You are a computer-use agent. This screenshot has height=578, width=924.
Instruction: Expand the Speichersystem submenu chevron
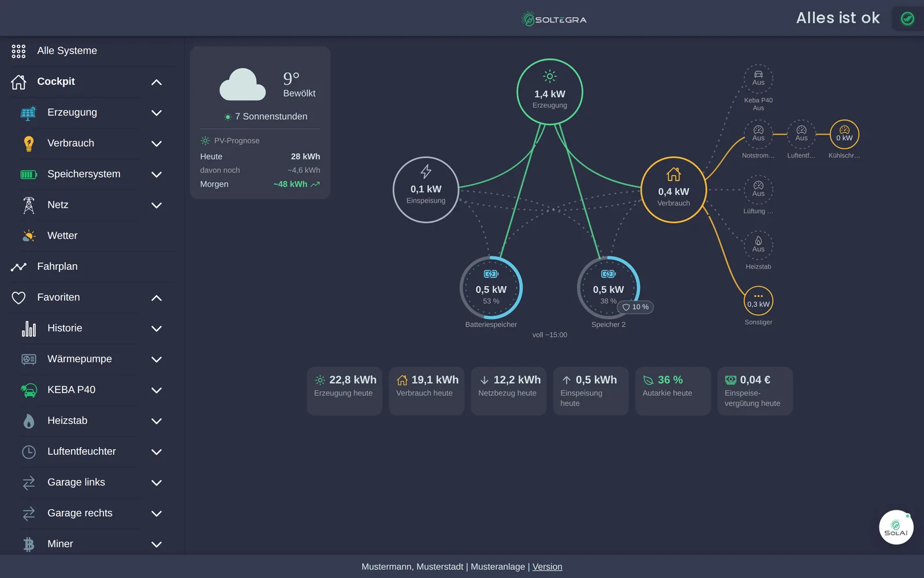click(x=156, y=175)
